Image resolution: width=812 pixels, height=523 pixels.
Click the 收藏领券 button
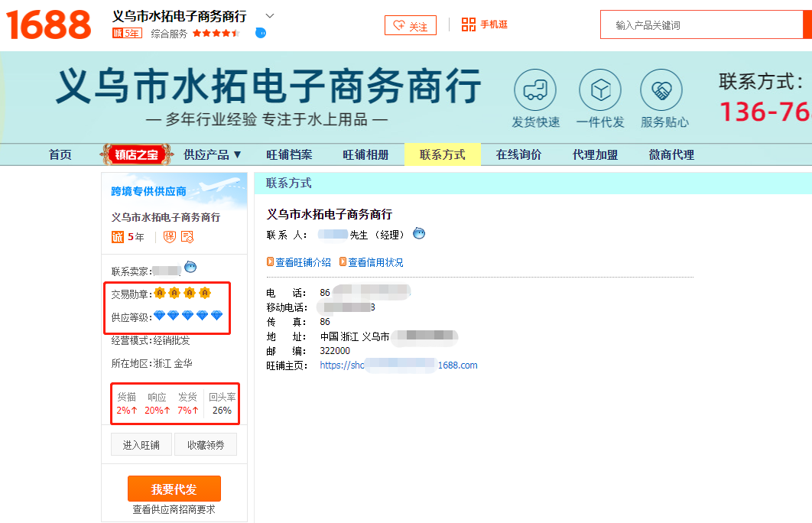pos(206,445)
